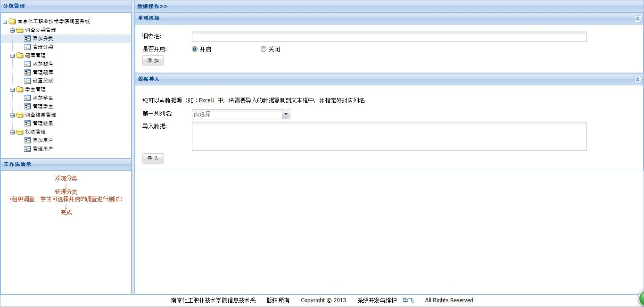This screenshot has height=307, width=644.
Task: Collapse the 调查分类管理 tree node
Action: (13, 30)
